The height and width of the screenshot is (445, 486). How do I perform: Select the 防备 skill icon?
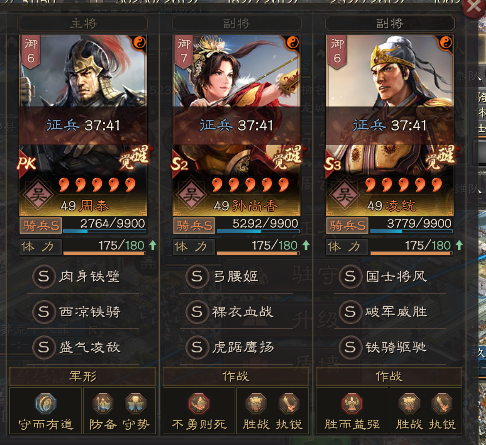(103, 403)
